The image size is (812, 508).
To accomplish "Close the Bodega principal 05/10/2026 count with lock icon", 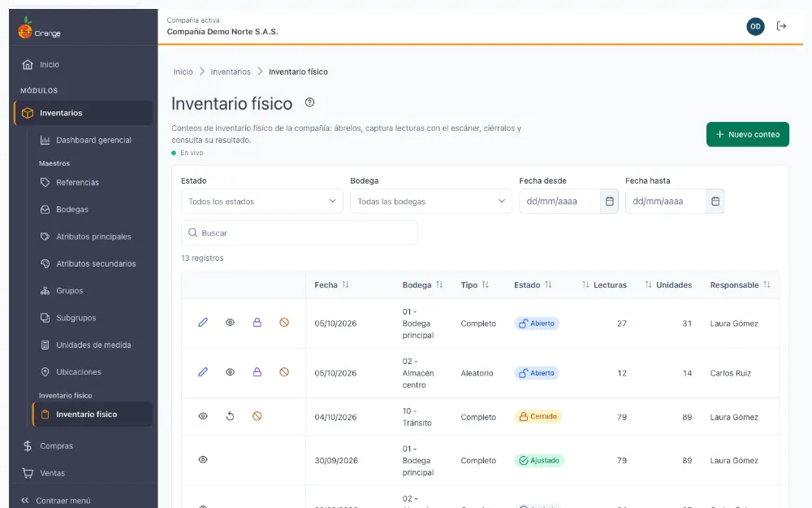I will pos(257,323).
